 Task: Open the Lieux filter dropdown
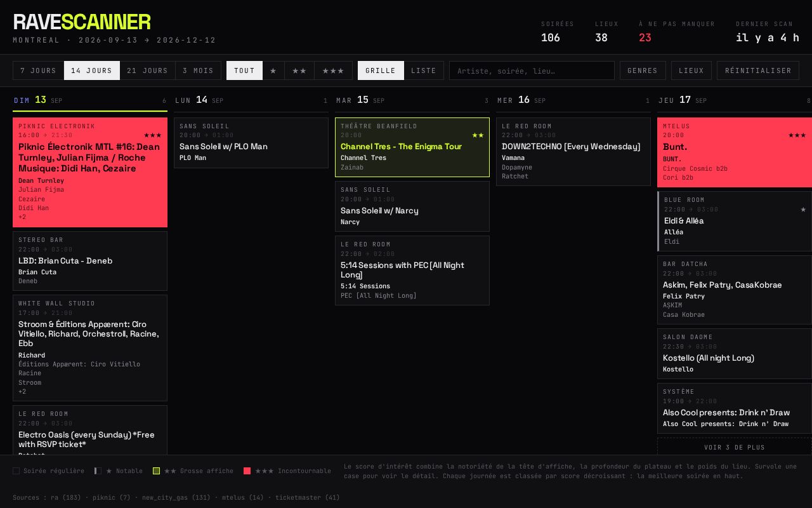[691, 70]
